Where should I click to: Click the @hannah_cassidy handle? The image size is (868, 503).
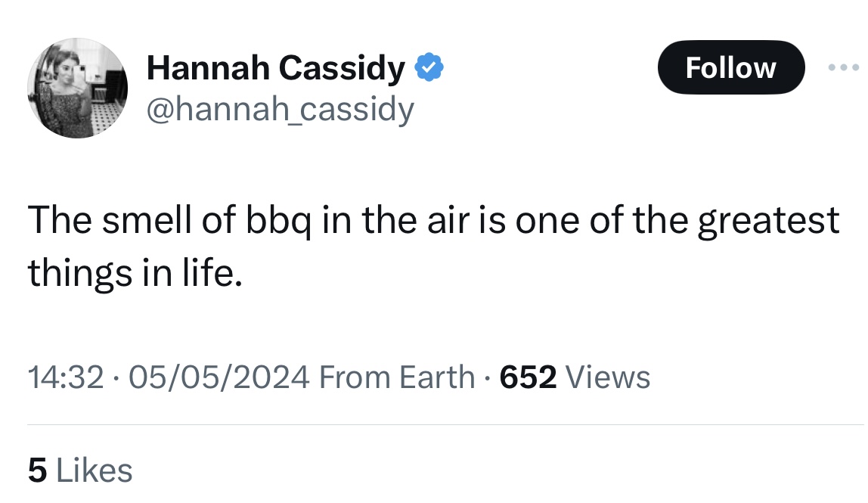point(281,110)
